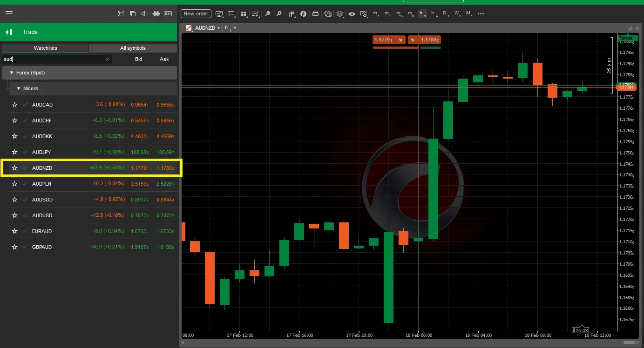Collapse the Minors group
Screen dimensions: 644x348
click(x=18, y=88)
